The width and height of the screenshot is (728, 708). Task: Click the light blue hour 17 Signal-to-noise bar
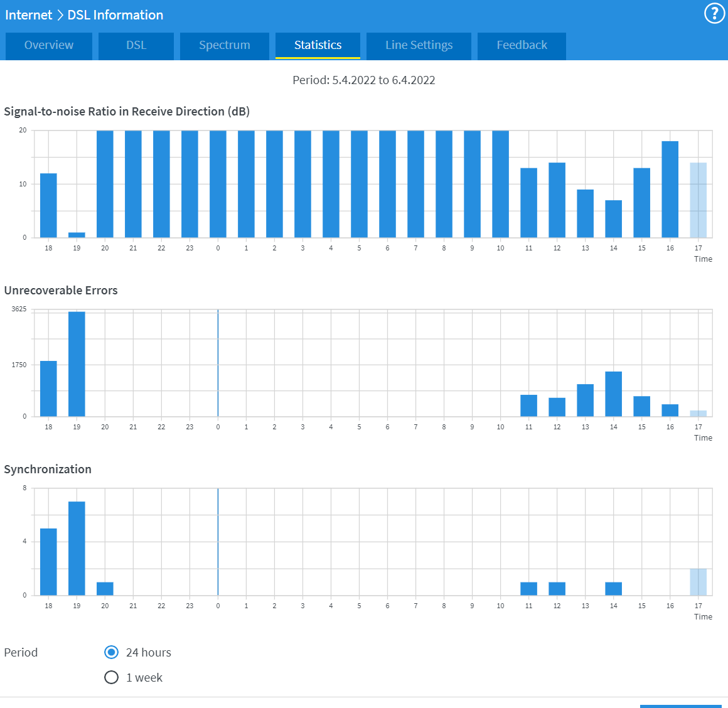point(698,200)
